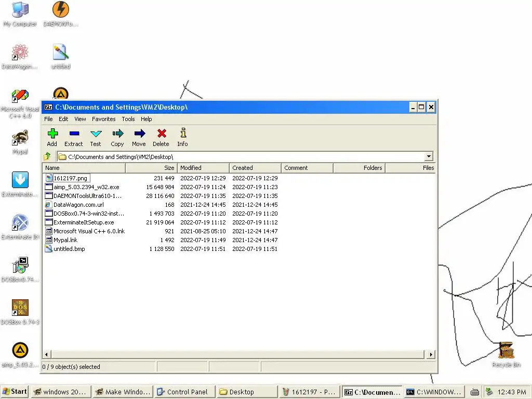The width and height of the screenshot is (532, 399).
Task: Click the size value 21 919 064
Action: [160, 222]
